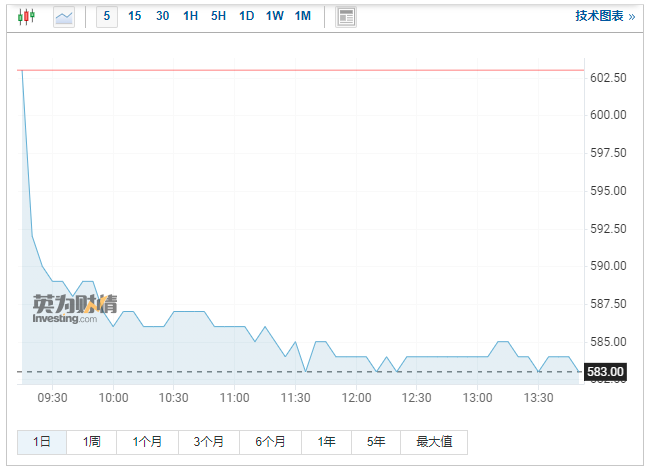Switch interval to 1D
The height and width of the screenshot is (466, 647).
246,16
